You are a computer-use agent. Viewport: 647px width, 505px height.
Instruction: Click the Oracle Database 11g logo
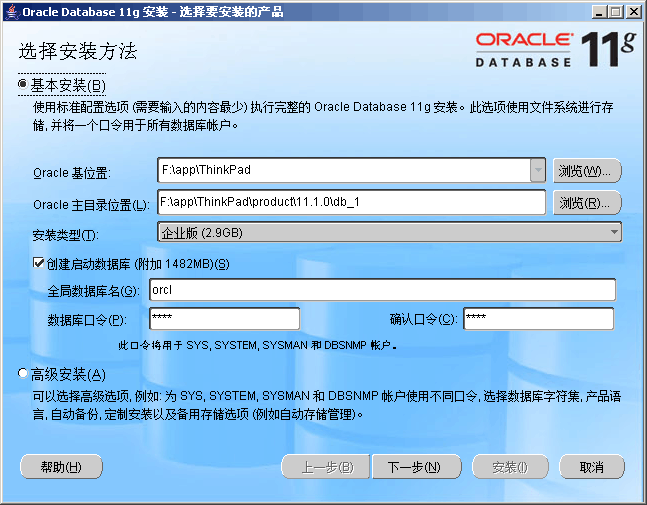coord(555,50)
